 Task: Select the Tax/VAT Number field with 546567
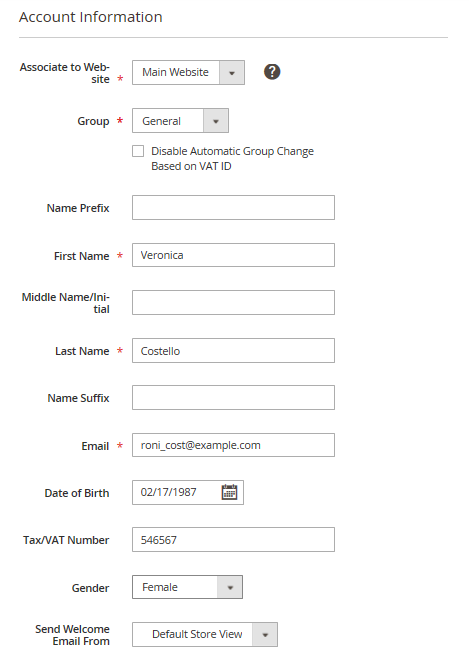[x=233, y=540]
